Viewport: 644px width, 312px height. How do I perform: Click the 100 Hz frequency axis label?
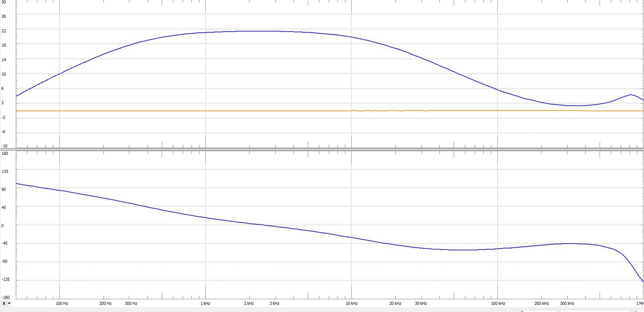click(62, 303)
